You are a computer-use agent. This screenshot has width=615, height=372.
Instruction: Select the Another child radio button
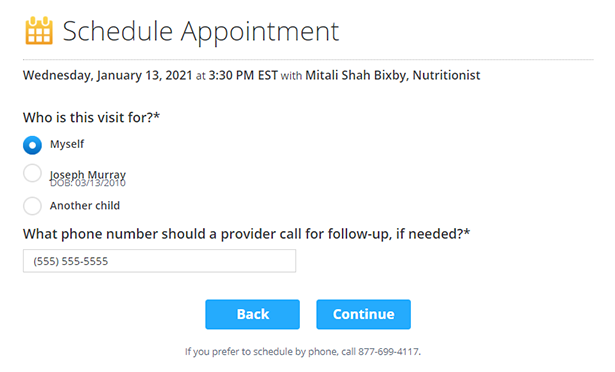(x=32, y=206)
